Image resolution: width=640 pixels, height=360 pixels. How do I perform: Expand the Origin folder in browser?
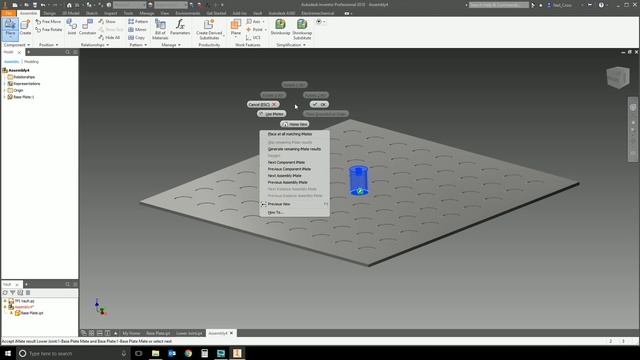click(x=4, y=90)
